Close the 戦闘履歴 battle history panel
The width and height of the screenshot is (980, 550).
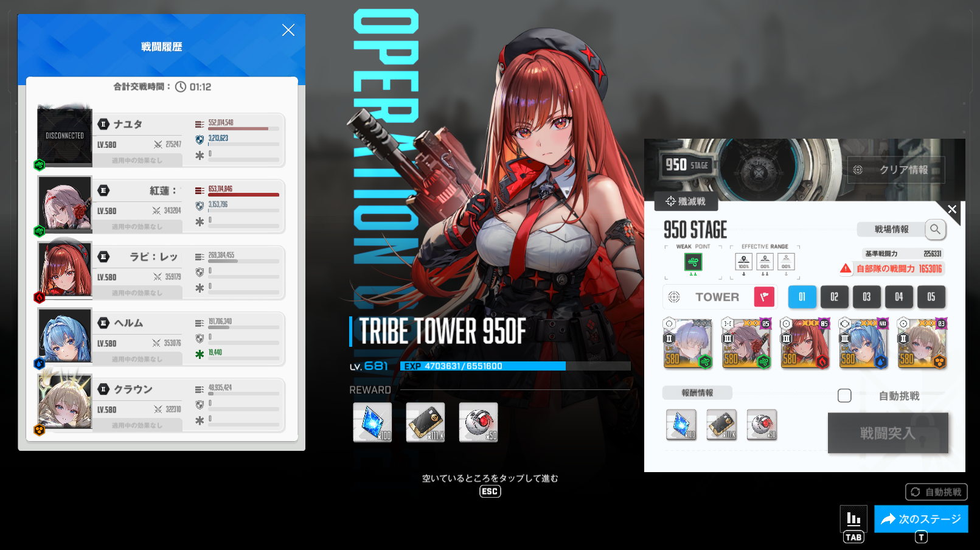(x=288, y=30)
